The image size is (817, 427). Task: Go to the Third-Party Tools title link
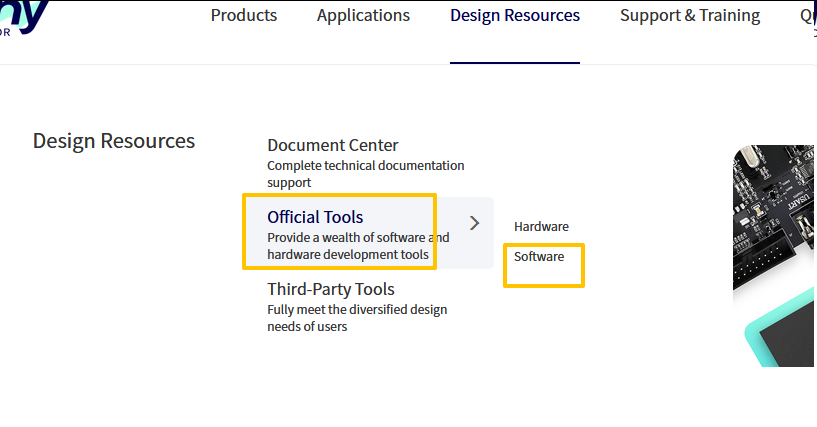click(331, 290)
